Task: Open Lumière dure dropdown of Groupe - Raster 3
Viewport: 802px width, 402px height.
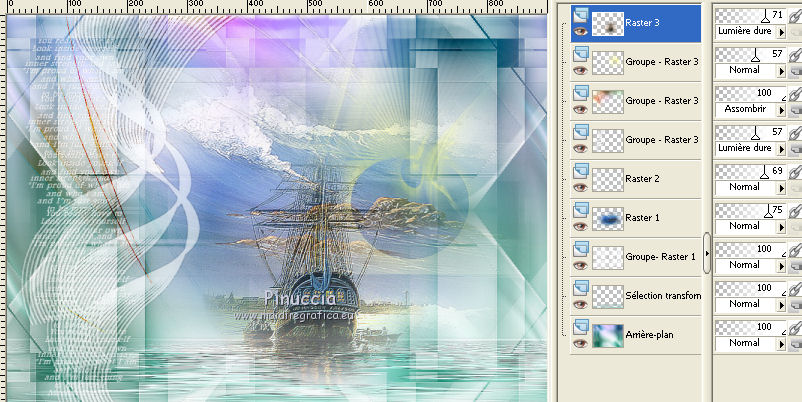Action: [782, 149]
